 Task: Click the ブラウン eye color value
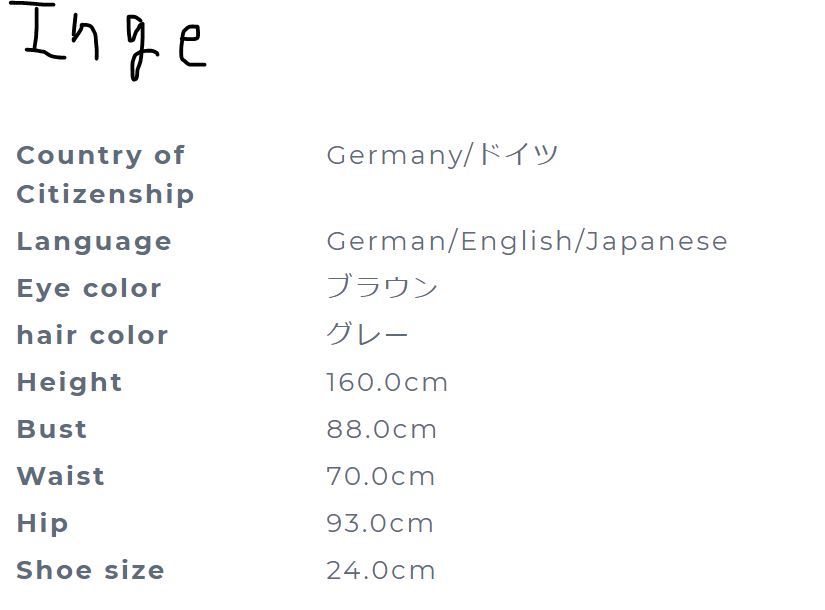(382, 287)
